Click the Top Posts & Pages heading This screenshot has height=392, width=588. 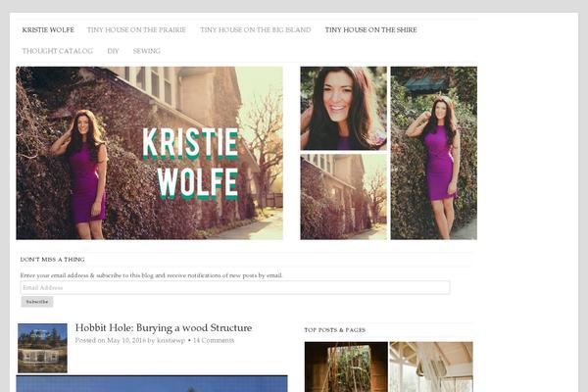click(x=335, y=330)
